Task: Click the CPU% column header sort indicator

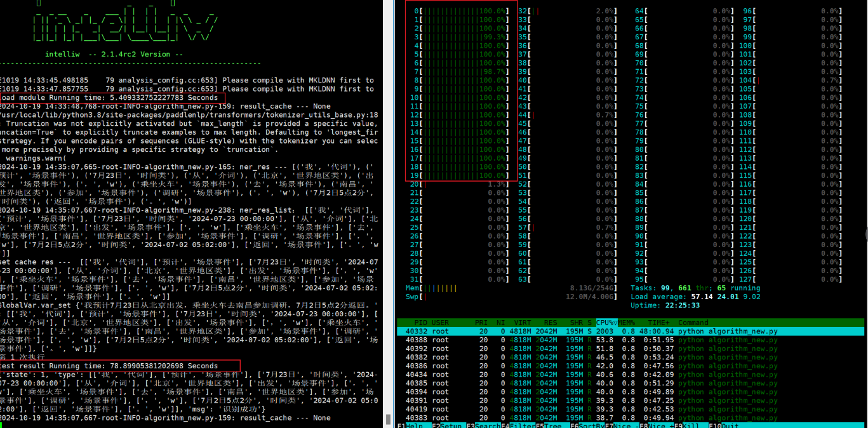Action: coord(607,323)
